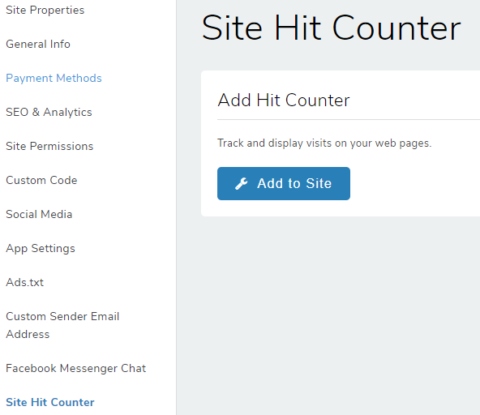This screenshot has height=415, width=480.
Task: Open App Settings from the sidebar
Action: [40, 248]
